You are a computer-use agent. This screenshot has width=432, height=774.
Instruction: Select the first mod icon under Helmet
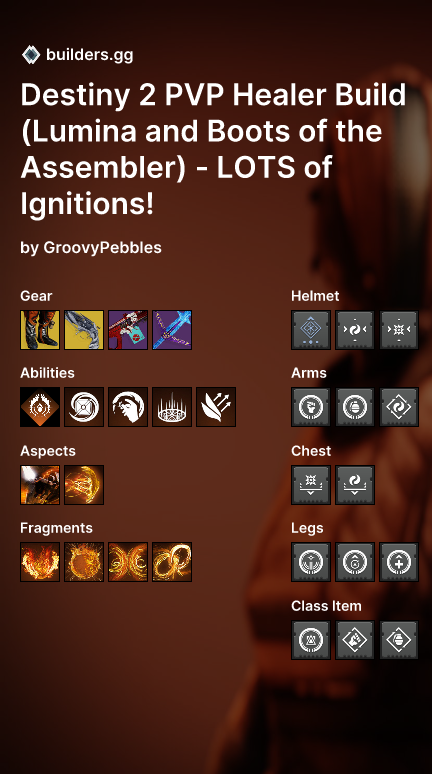tap(311, 330)
